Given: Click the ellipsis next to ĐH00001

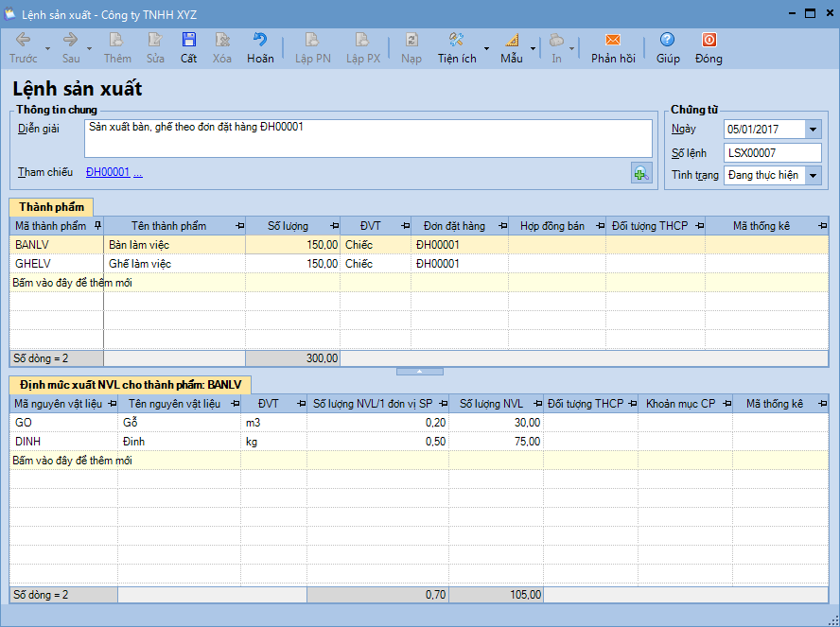Looking at the screenshot, I should 138,173.
